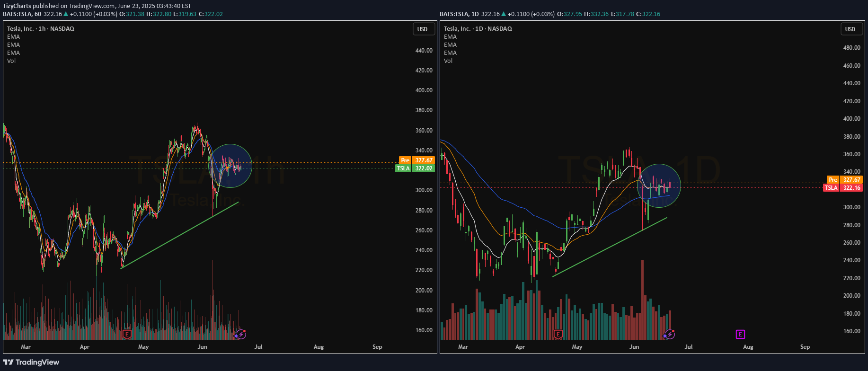Click the Sep label on 1h chart time axis
This screenshot has width=868, height=371.
coord(377,347)
